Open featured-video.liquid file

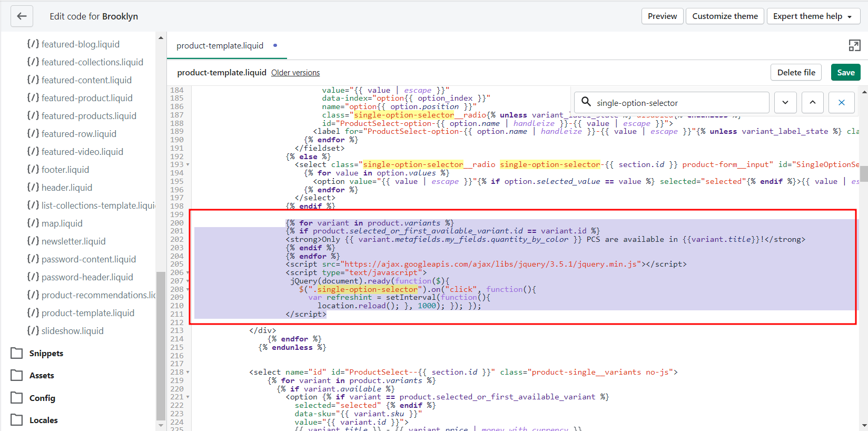(75, 152)
